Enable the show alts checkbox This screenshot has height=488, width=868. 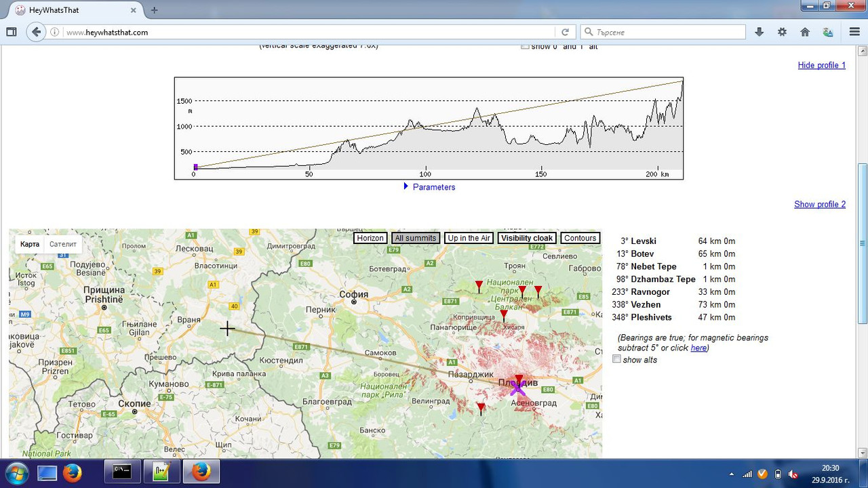point(616,359)
